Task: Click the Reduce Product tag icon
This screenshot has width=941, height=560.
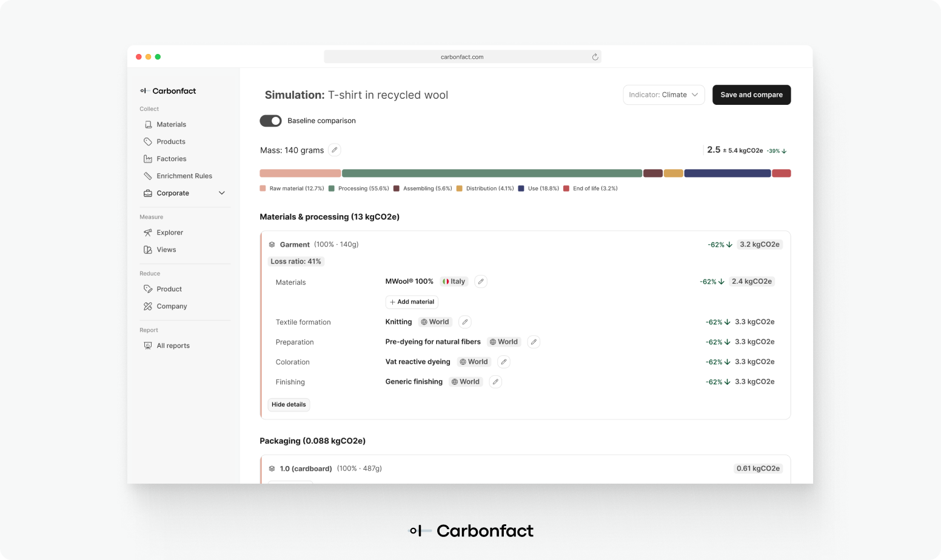Action: (x=148, y=289)
